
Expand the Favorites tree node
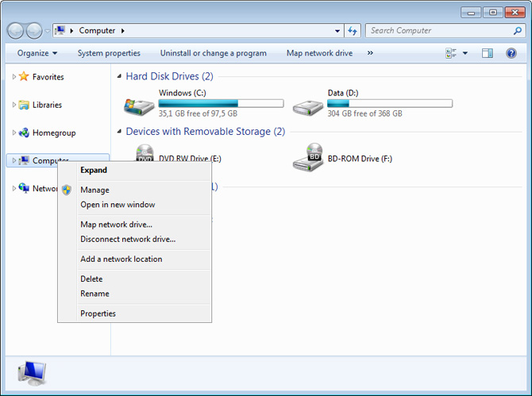point(14,77)
